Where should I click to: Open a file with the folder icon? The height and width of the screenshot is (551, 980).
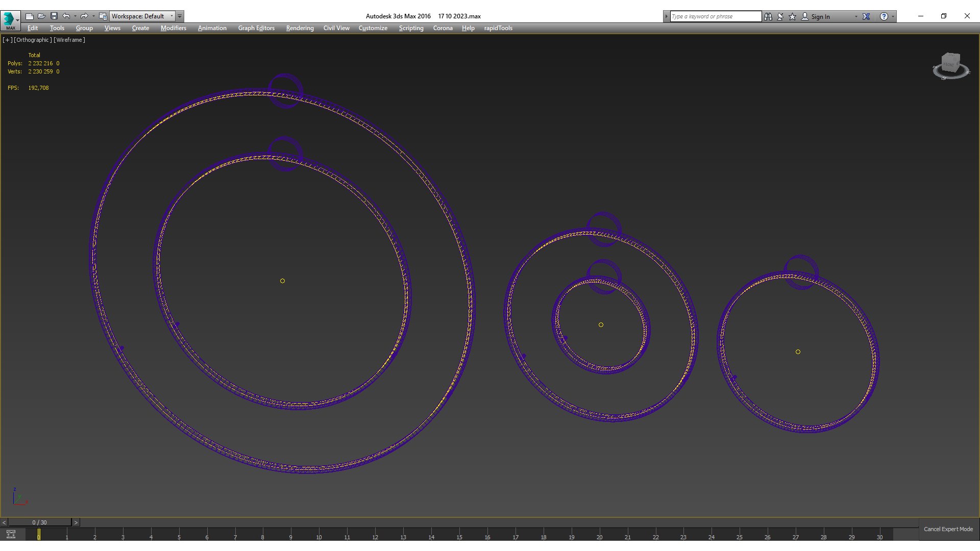[x=42, y=16]
